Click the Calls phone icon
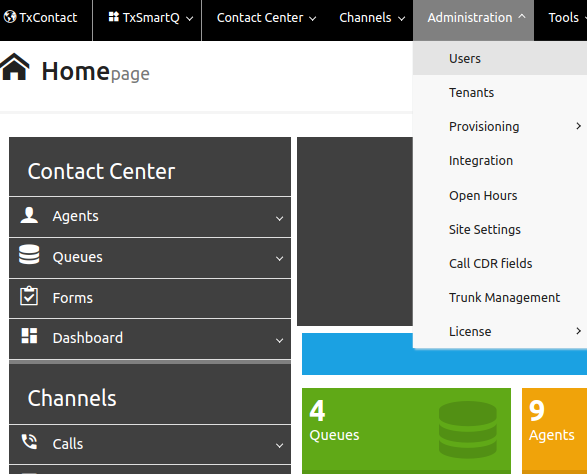Image resolution: width=587 pixels, height=474 pixels. (29, 442)
